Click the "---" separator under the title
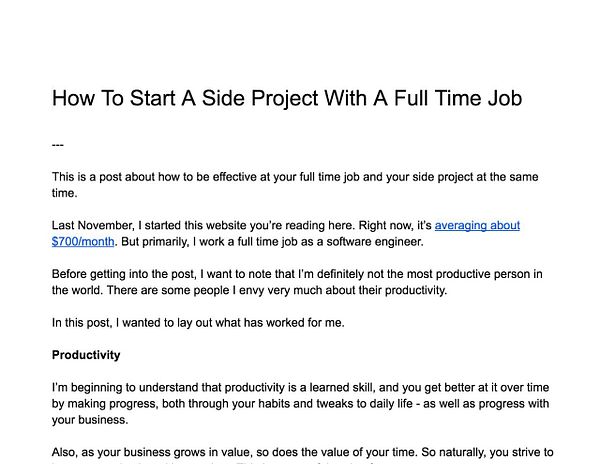This screenshot has width=600, height=464. (x=58, y=144)
